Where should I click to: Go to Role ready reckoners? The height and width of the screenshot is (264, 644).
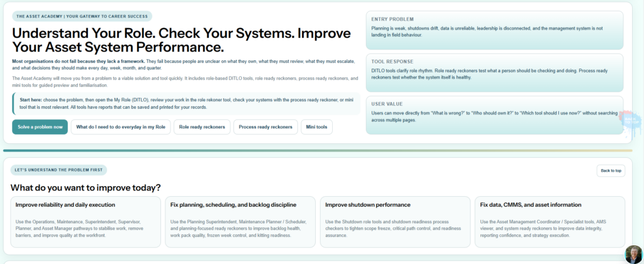pos(202,127)
